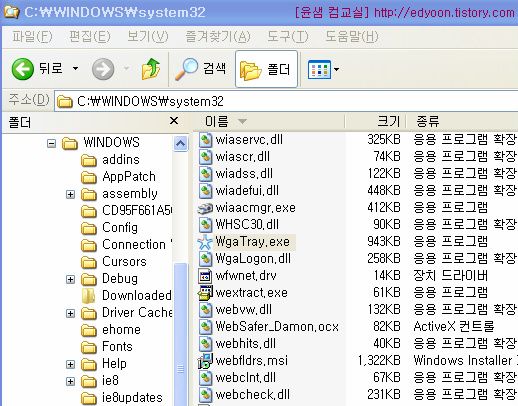The height and width of the screenshot is (406, 518).
Task: Select wiadss.dll file icon
Action: tap(205, 174)
